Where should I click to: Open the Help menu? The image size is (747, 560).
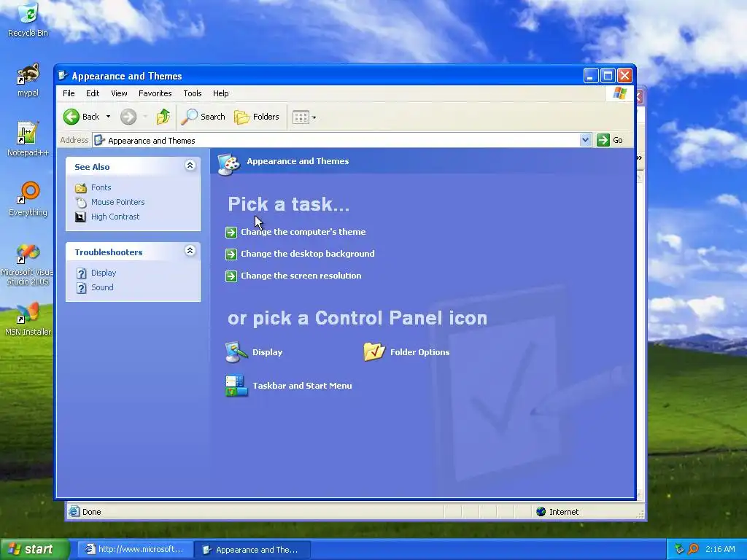[220, 93]
